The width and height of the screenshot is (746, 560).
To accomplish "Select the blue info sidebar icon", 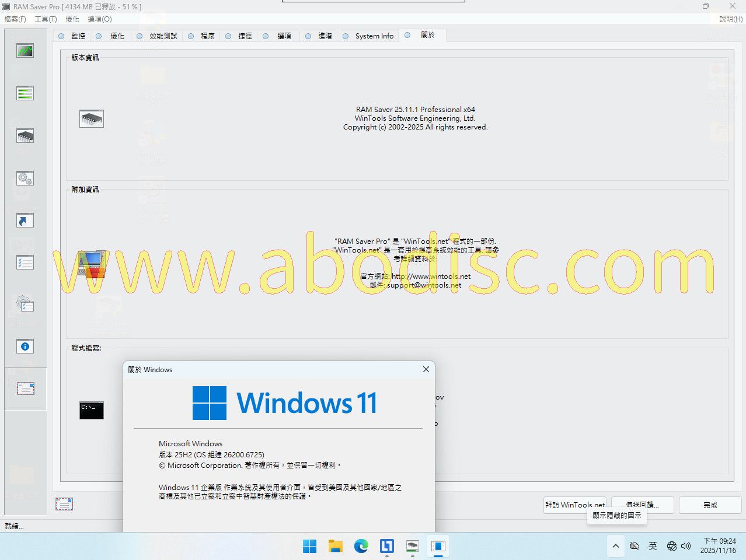I will (25, 346).
